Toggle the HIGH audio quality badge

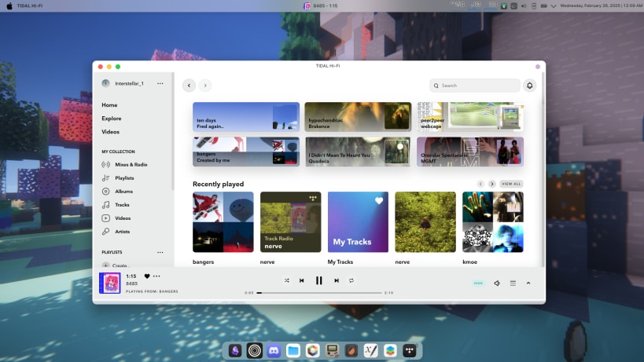(x=479, y=283)
